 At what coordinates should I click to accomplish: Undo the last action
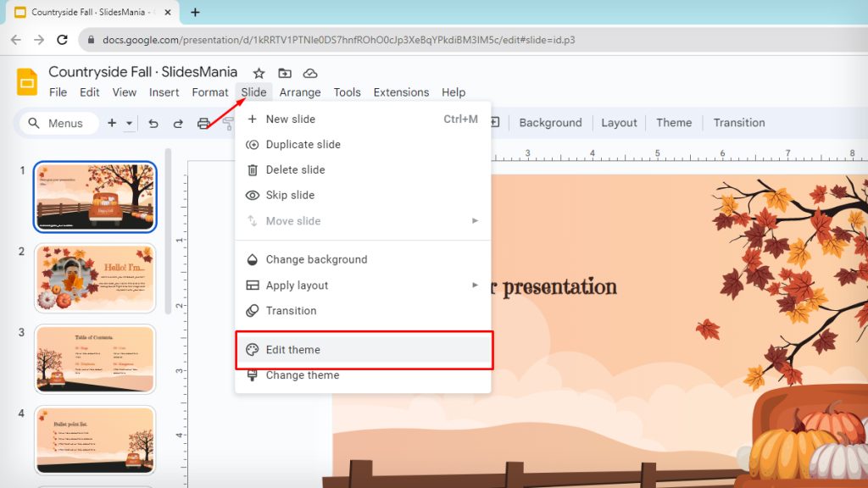[x=154, y=123]
